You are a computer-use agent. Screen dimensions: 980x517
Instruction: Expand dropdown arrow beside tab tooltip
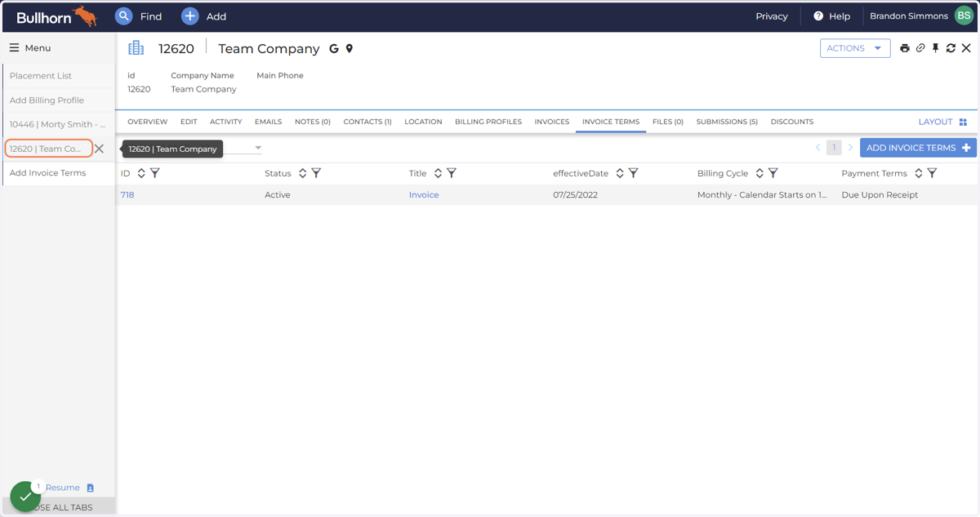pyautogui.click(x=258, y=149)
